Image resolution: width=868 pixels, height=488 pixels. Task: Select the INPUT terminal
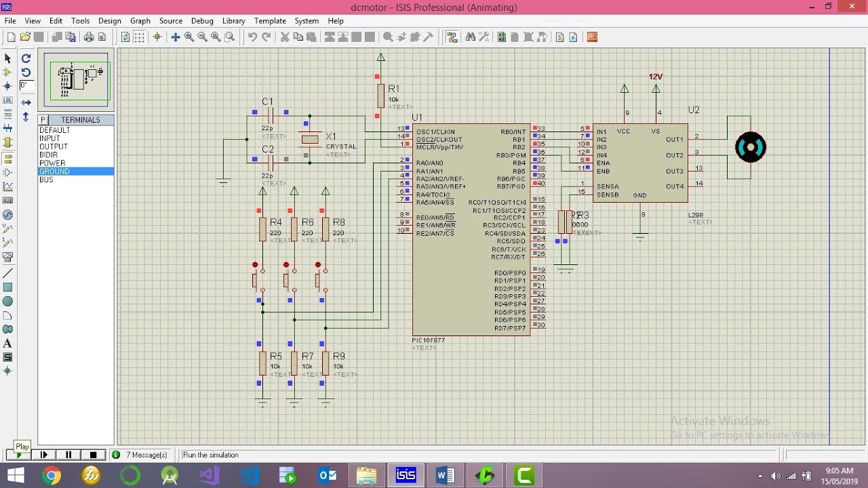click(76, 138)
